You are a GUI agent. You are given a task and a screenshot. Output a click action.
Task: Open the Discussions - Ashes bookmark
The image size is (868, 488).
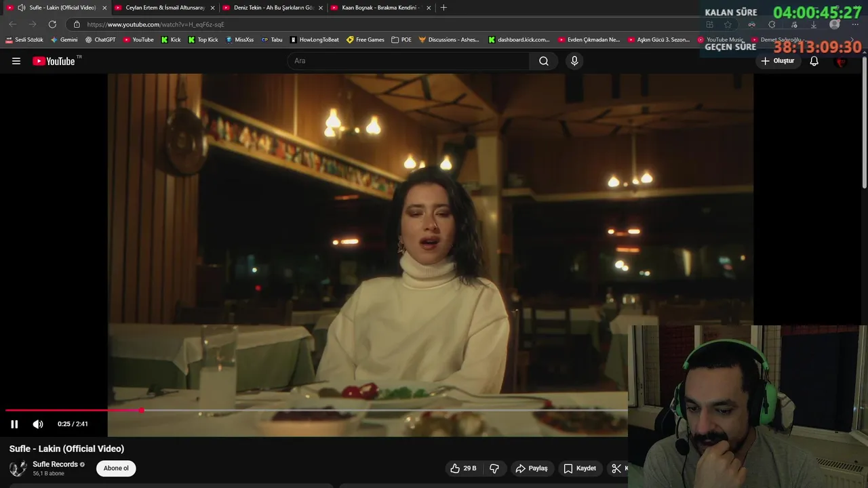[x=449, y=40]
